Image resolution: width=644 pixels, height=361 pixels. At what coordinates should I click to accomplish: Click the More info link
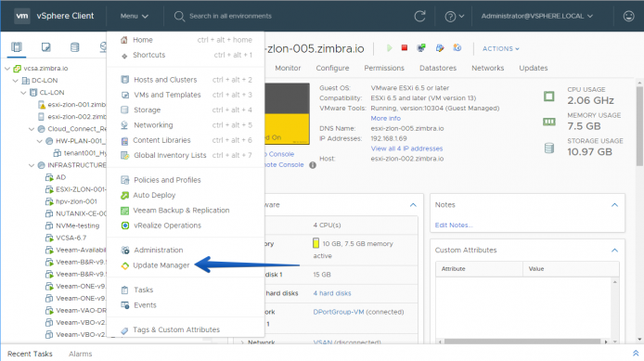(385, 118)
